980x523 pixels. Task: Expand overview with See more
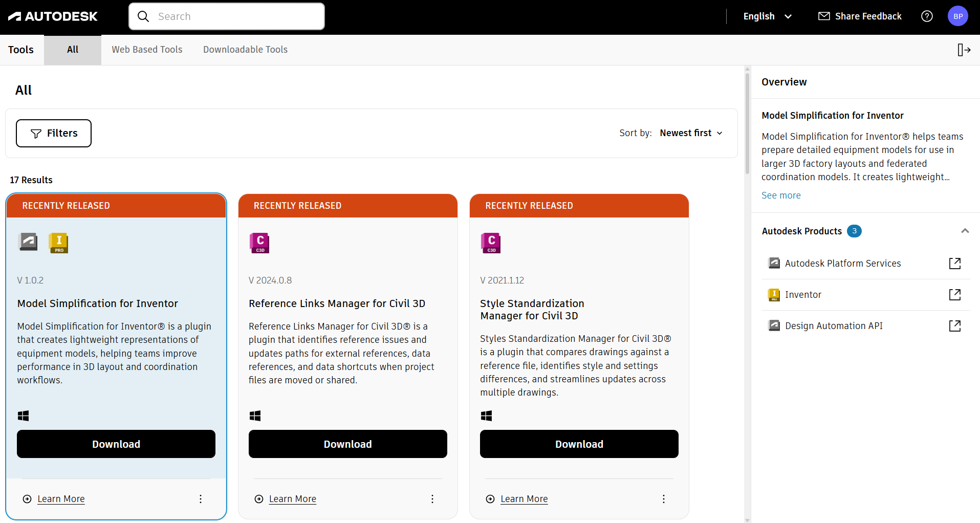[x=781, y=195]
